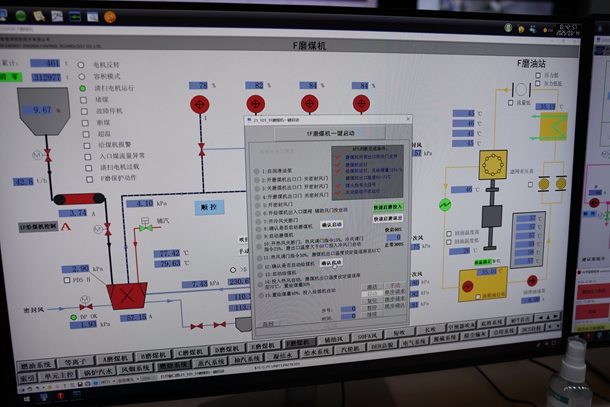Click the first red burner circle (78%)
Image resolution: width=610 pixels, height=407 pixels.
[200, 103]
